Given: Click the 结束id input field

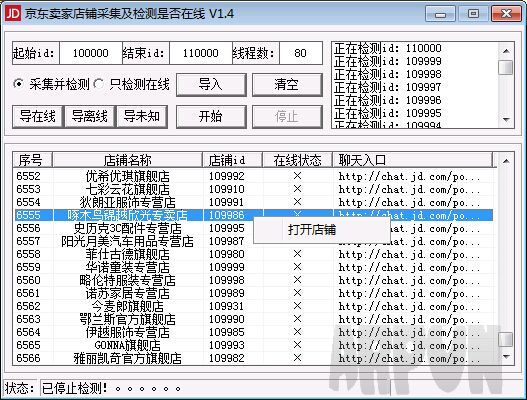Looking at the screenshot, I should coord(201,53).
